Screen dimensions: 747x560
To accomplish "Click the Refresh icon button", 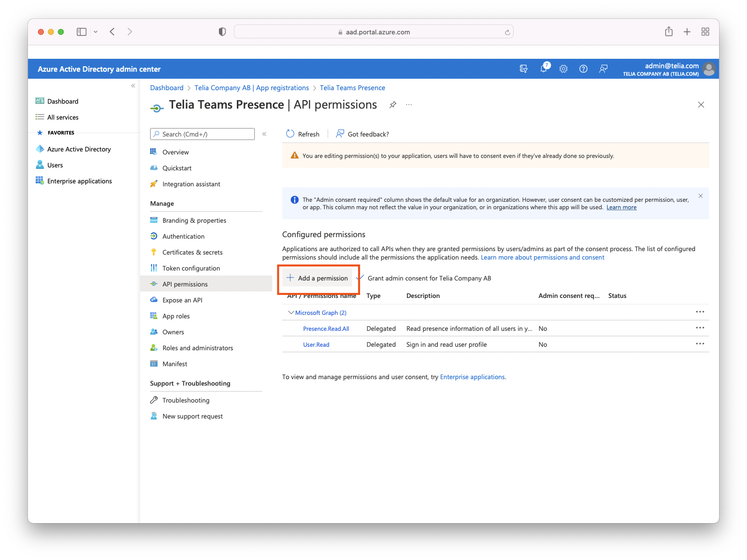I will click(x=303, y=134).
